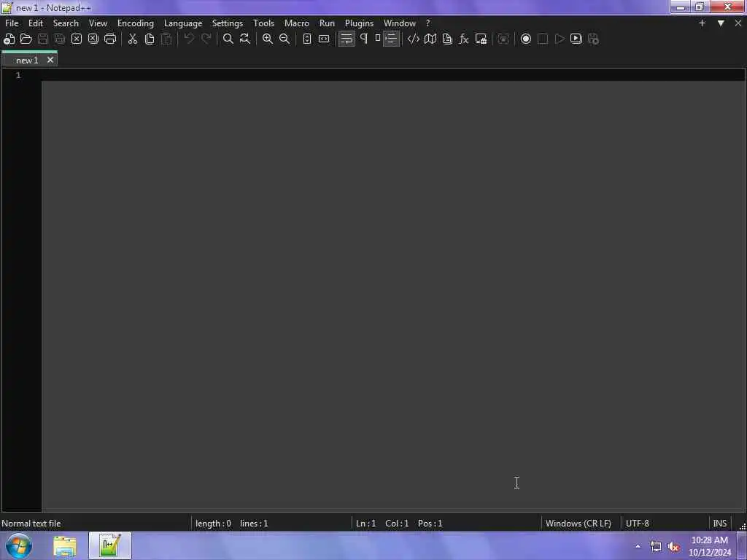This screenshot has width=747, height=560.
Task: Open the Tools menu
Action: pos(263,23)
